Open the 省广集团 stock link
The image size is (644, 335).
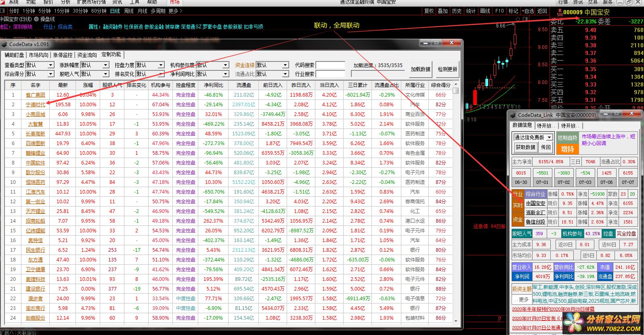36,95
